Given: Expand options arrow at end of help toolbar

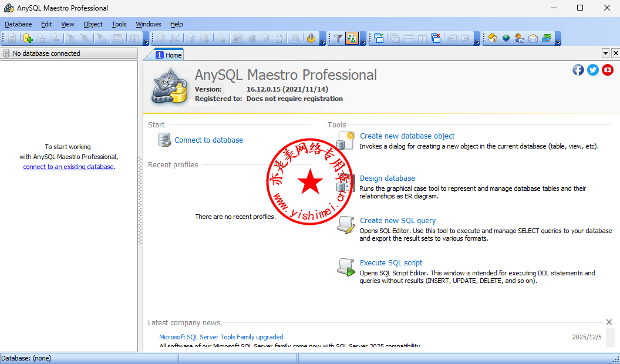Looking at the screenshot, I should (558, 40).
